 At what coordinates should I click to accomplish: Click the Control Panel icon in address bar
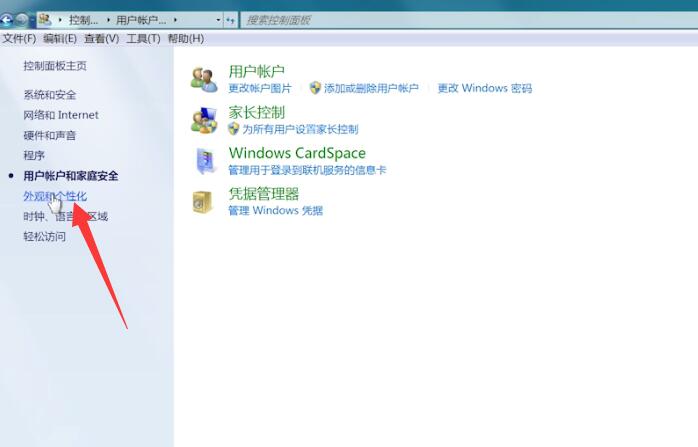point(45,20)
